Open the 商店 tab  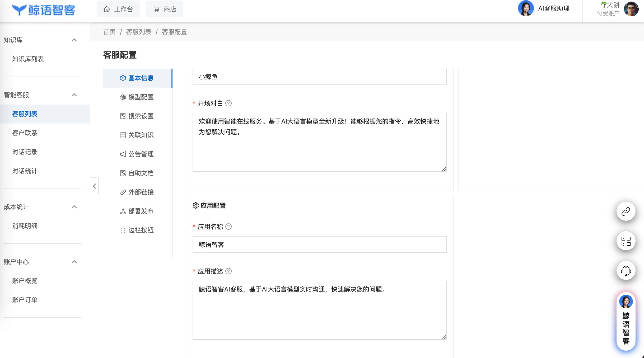(x=165, y=9)
